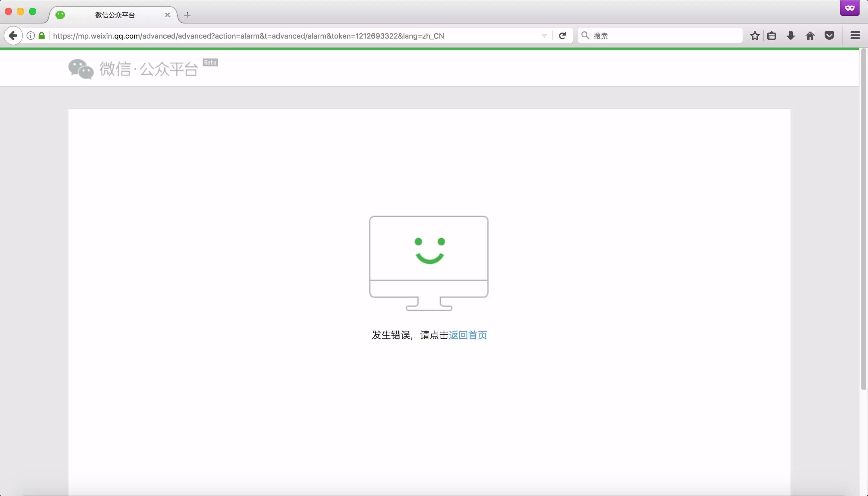
Task: Expand the URL history dropdown arrow
Action: pyautogui.click(x=544, y=36)
